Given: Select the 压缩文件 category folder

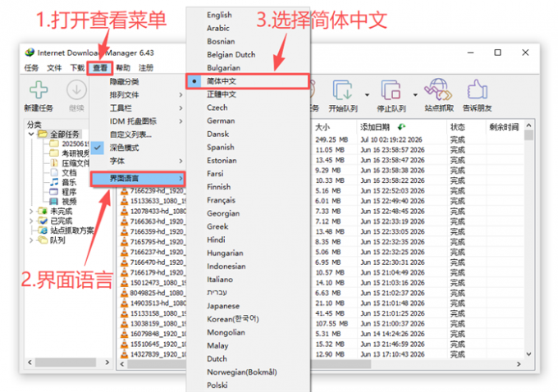Looking at the screenshot, I should pyautogui.click(x=75, y=163).
